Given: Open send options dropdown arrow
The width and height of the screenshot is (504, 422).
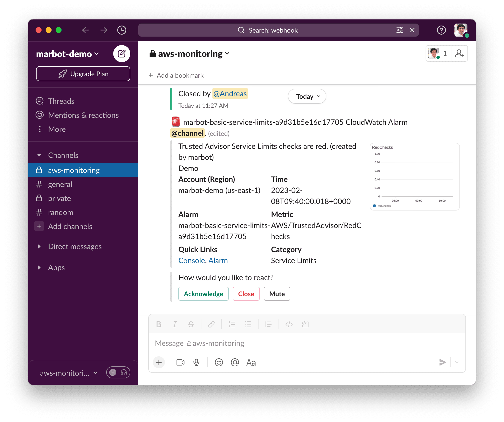Looking at the screenshot, I should (457, 362).
